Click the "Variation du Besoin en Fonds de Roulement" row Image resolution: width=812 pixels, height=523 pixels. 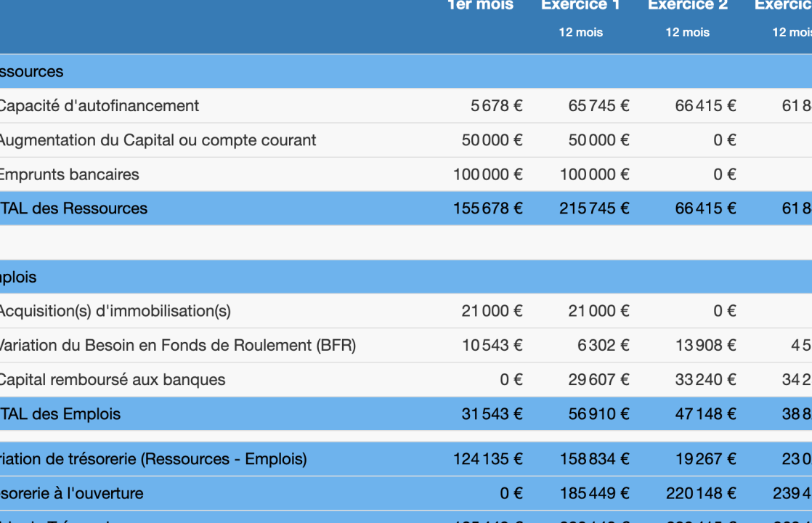point(178,345)
